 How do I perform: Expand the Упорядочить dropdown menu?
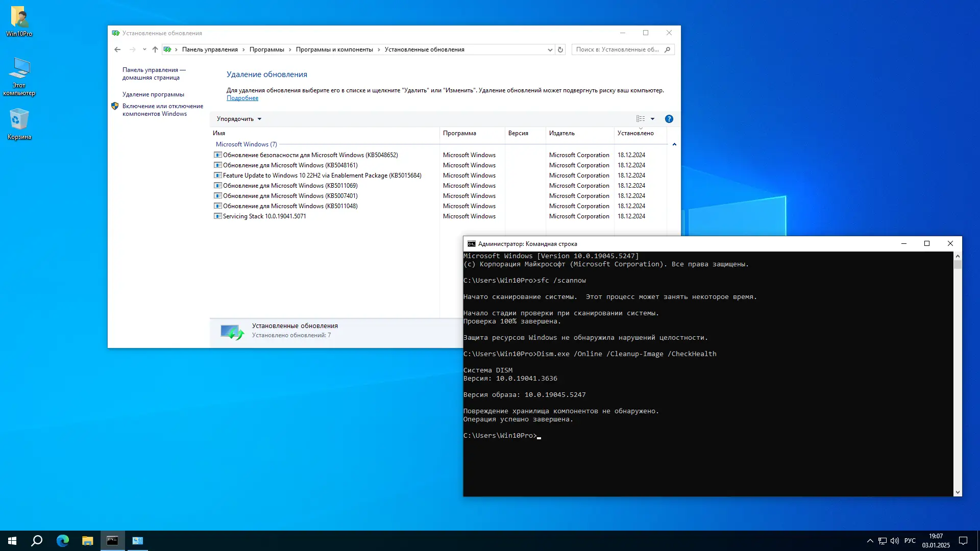click(x=239, y=119)
